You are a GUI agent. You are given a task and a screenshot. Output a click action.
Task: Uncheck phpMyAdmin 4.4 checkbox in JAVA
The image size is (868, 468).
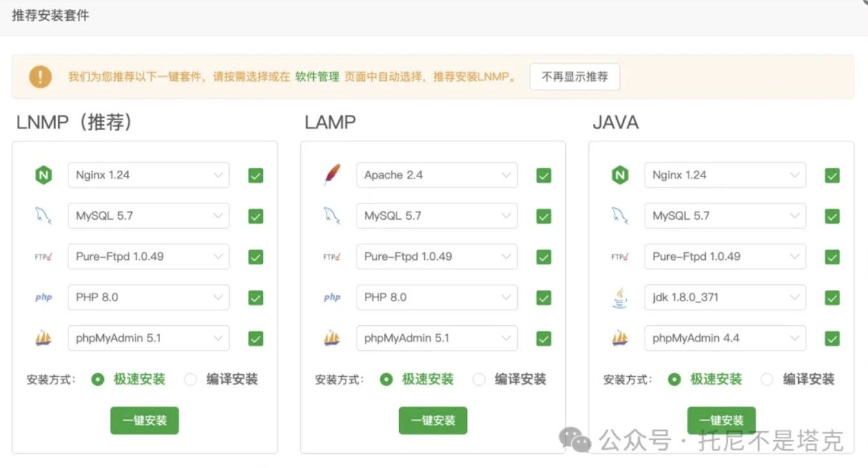coord(832,339)
